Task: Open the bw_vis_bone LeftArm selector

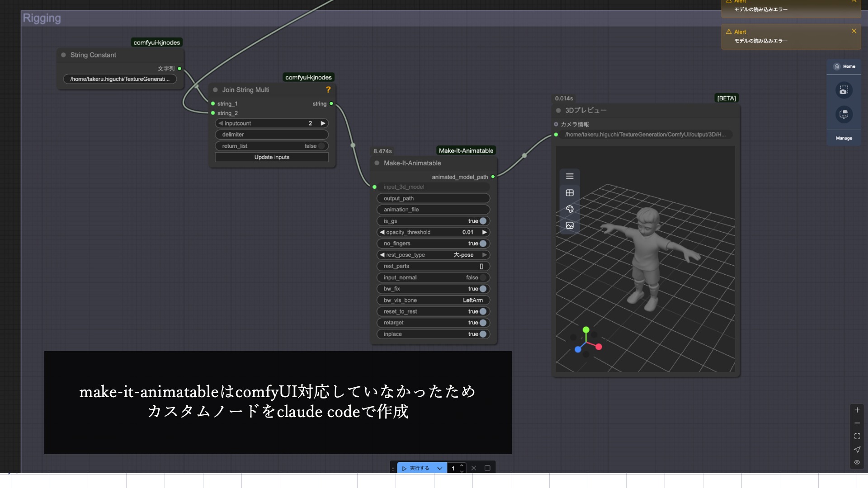Action: (472, 300)
